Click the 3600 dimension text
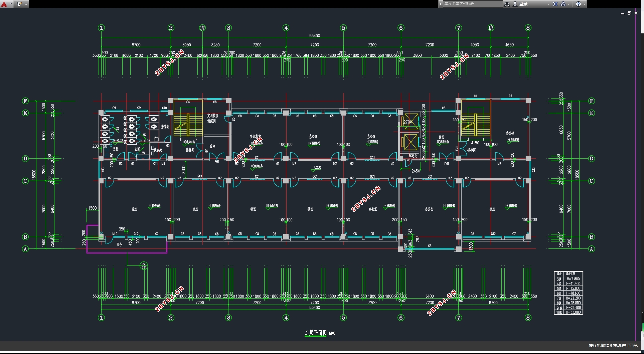 (x=417, y=55)
